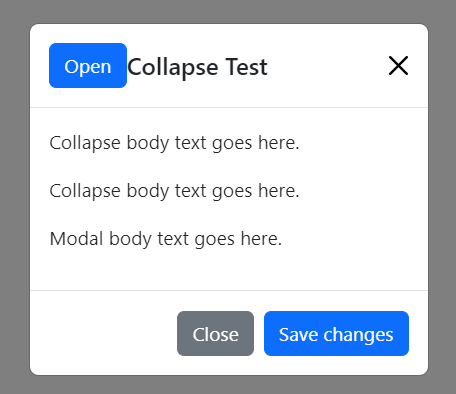Image resolution: width=456 pixels, height=394 pixels.
Task: Click the first Collapse body text line
Action: 174,143
